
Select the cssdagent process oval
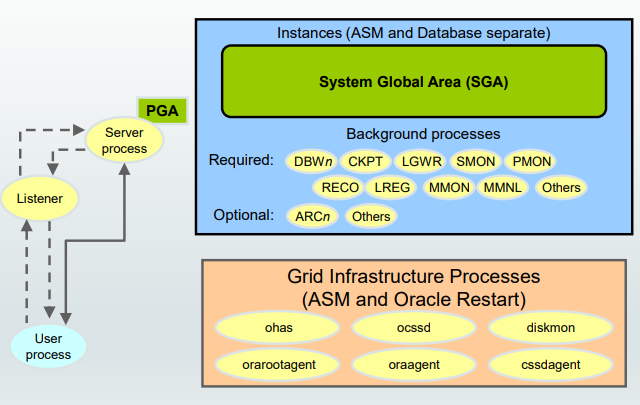tap(551, 365)
